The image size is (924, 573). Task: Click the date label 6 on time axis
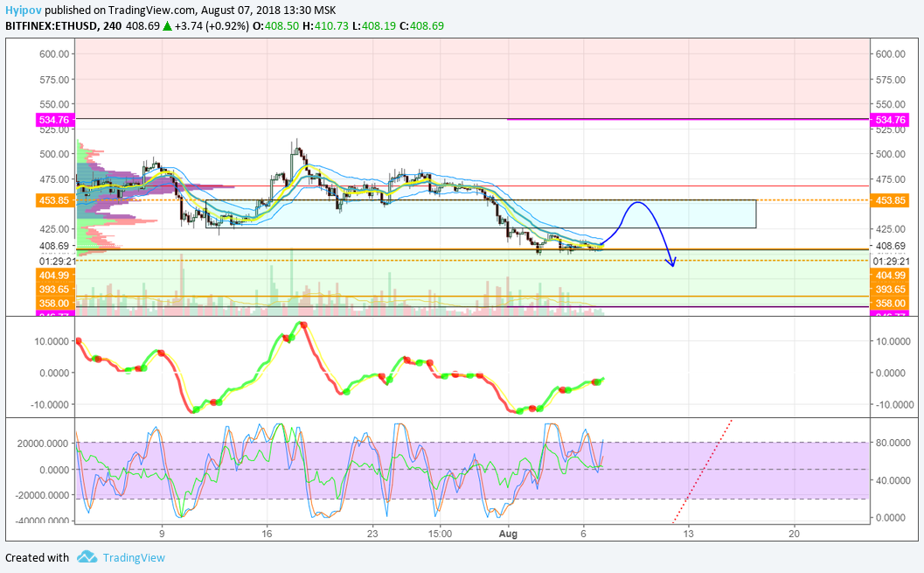[583, 535]
